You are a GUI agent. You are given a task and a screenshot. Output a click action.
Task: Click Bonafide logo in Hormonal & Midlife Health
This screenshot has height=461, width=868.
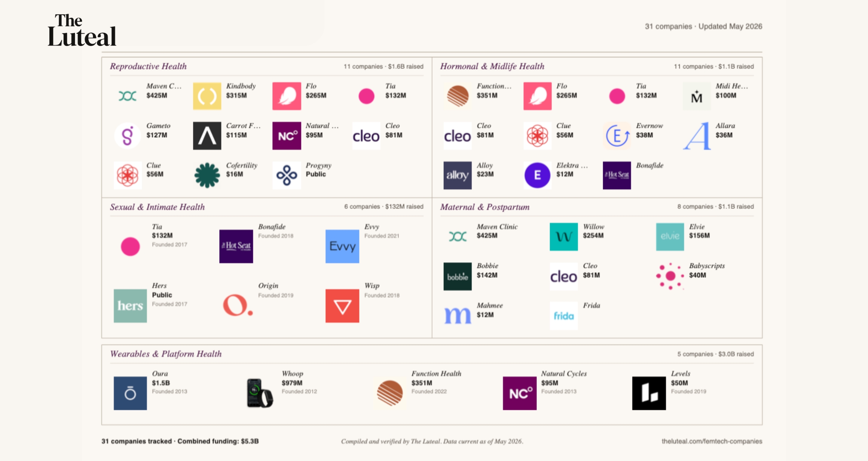617,175
